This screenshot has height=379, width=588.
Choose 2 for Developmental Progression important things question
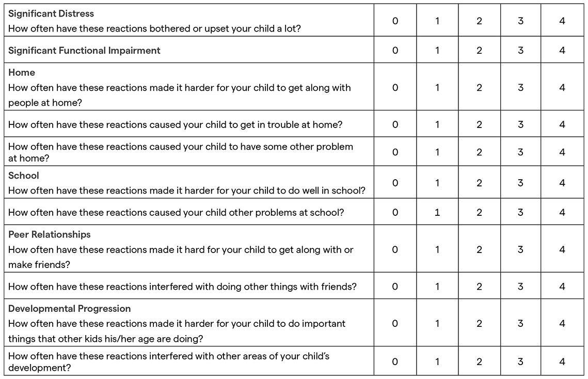coord(479,324)
